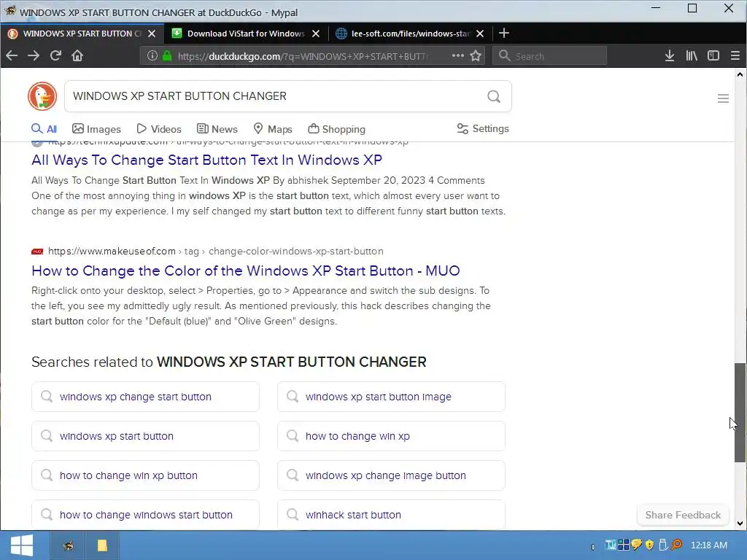The image size is (747, 560).
Task: Open page actions three-dot menu
Action: (458, 55)
